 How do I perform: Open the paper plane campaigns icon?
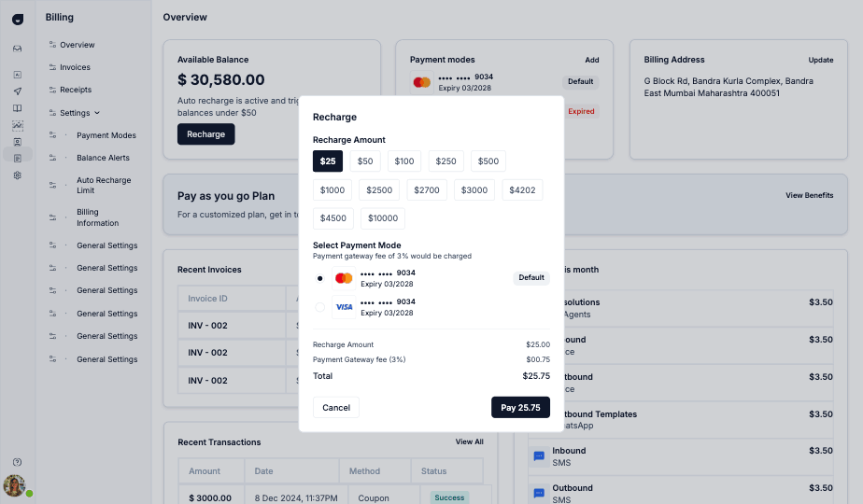[18, 91]
